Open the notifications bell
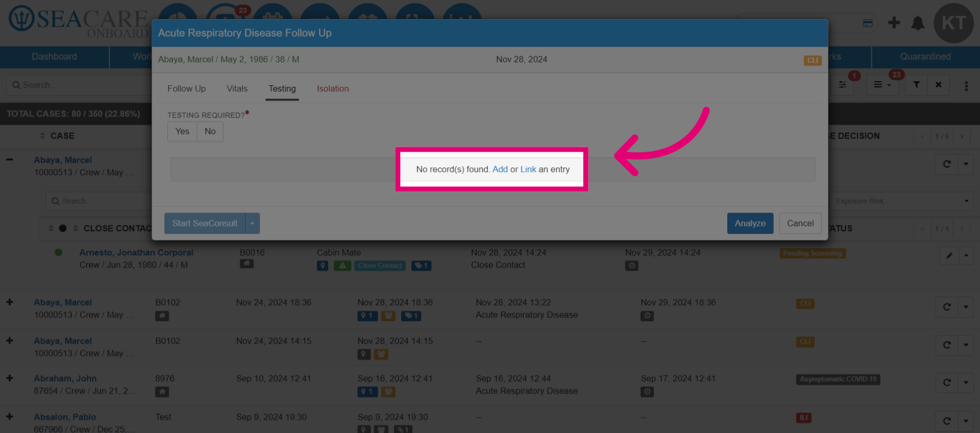980x433 pixels. point(918,23)
